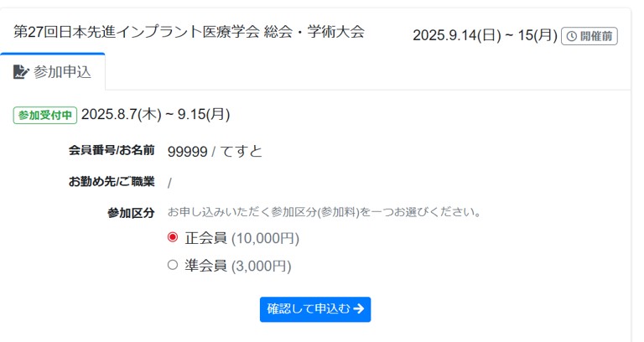Screen dimensions: 644x342
Task: Click the member value 99999 / てすと
Action: 215,151
